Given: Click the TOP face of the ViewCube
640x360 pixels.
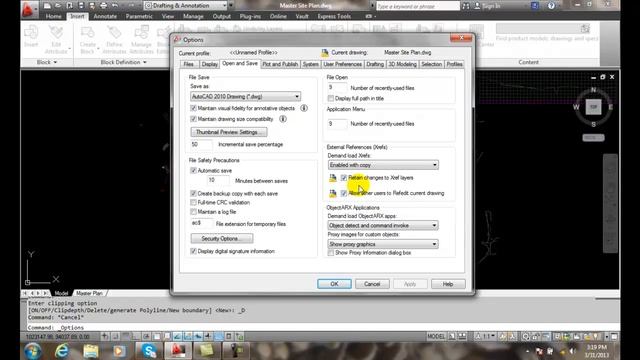Looking at the screenshot, I should point(593,107).
